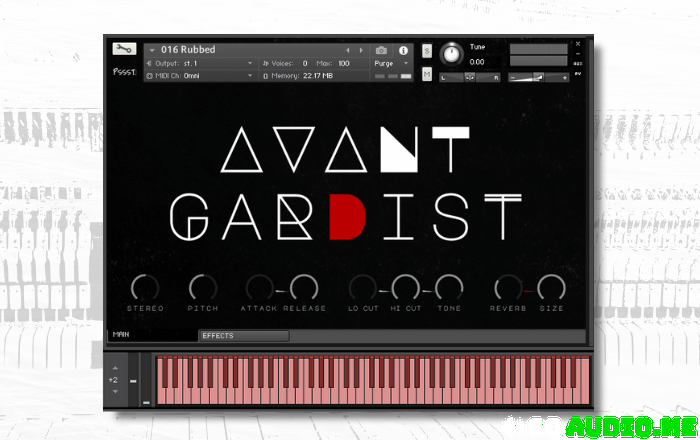Open the instrument info icon
This screenshot has width=700, height=440.
click(404, 50)
